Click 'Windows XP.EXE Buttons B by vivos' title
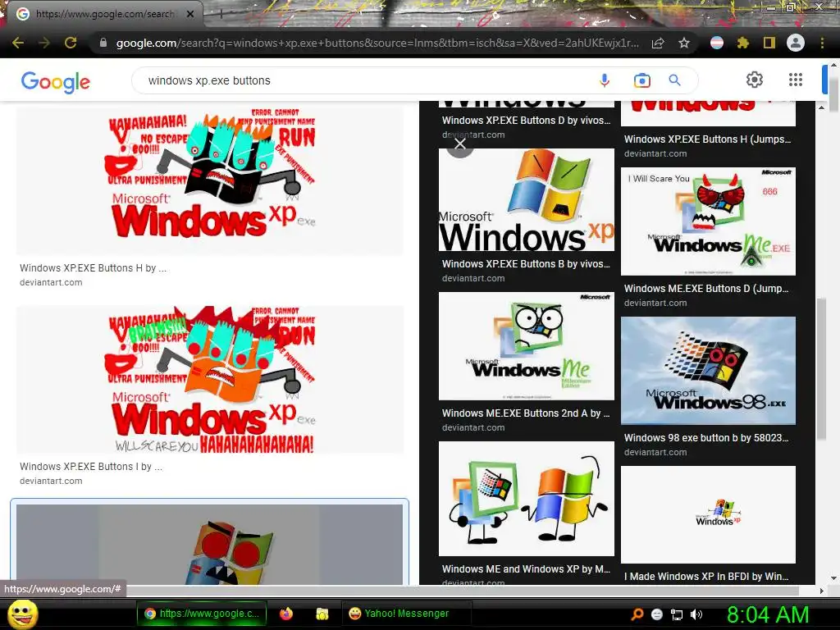Screen dimensions: 840x630 tap(526, 264)
